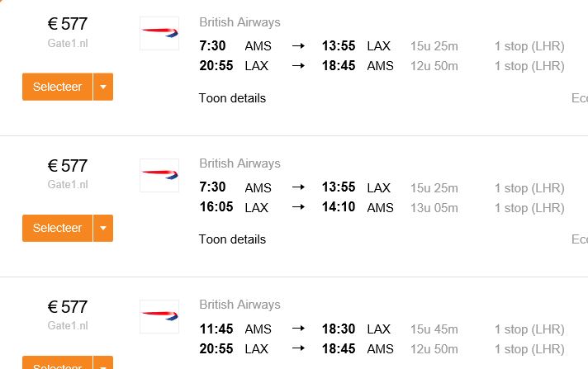Click the 11:45 AMS to LAX outbound row
The width and height of the screenshot is (588, 369).
pyautogui.click(x=382, y=329)
